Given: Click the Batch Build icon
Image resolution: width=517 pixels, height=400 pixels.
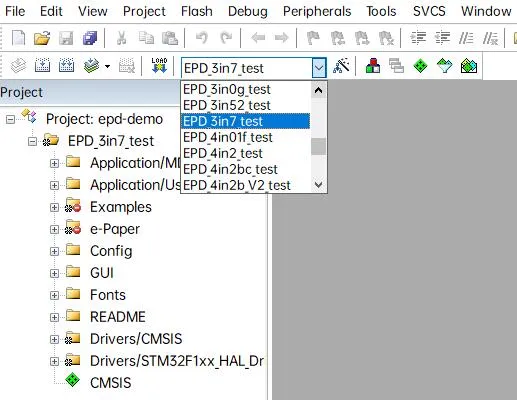Looking at the screenshot, I should (x=91, y=65).
